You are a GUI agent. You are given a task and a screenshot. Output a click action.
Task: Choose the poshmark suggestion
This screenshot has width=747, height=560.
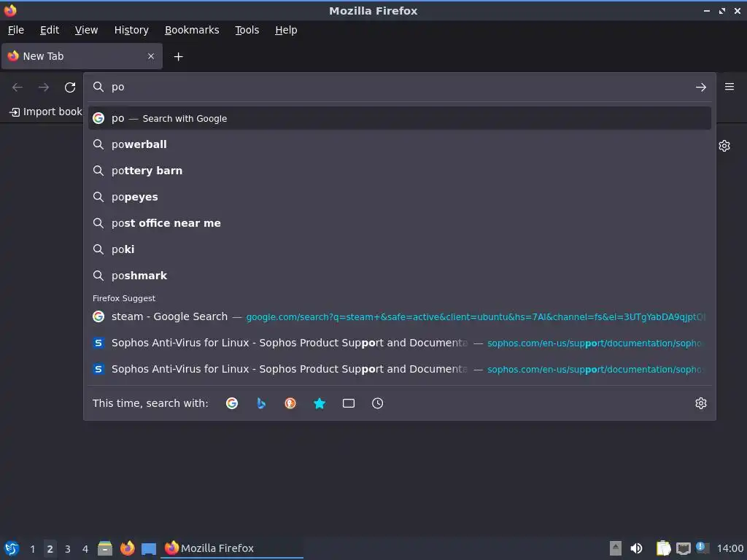click(x=400, y=275)
